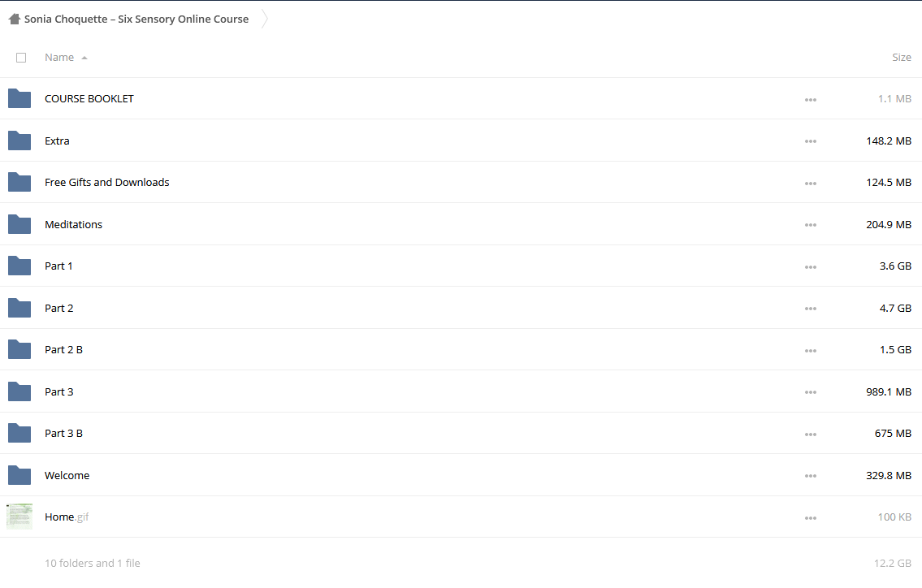Image resolution: width=922 pixels, height=588 pixels.
Task: Open more actions for Welcome folder
Action: point(810,476)
